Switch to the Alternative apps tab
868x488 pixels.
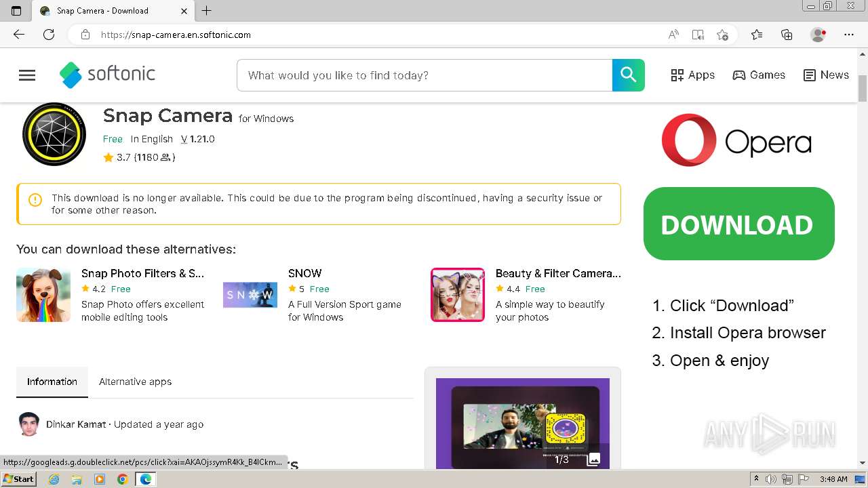136,382
